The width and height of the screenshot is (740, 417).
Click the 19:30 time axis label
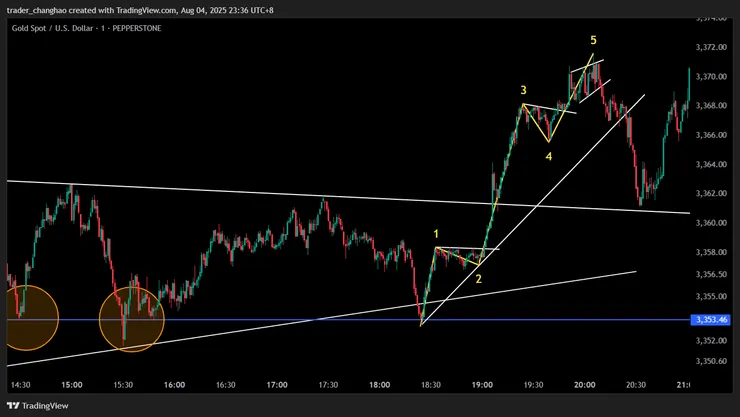(533, 385)
